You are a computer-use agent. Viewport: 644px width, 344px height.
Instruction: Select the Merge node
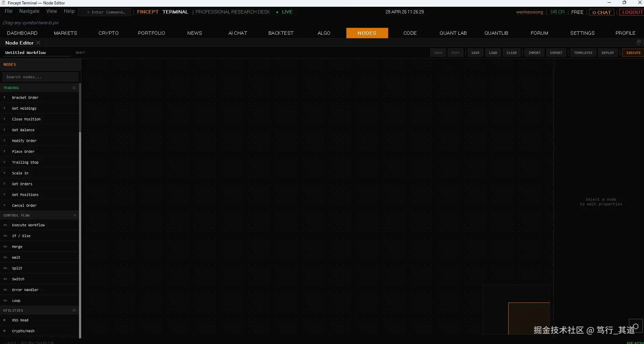pos(40,247)
